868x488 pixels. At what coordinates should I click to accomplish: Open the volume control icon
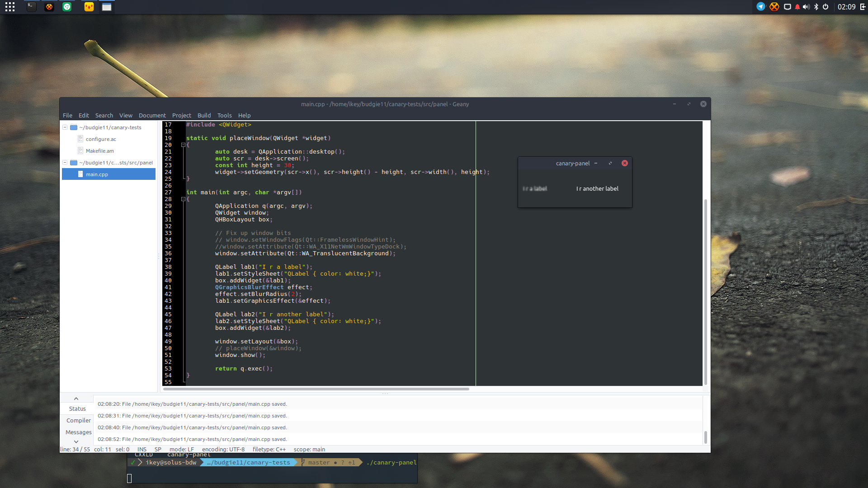pos(806,7)
